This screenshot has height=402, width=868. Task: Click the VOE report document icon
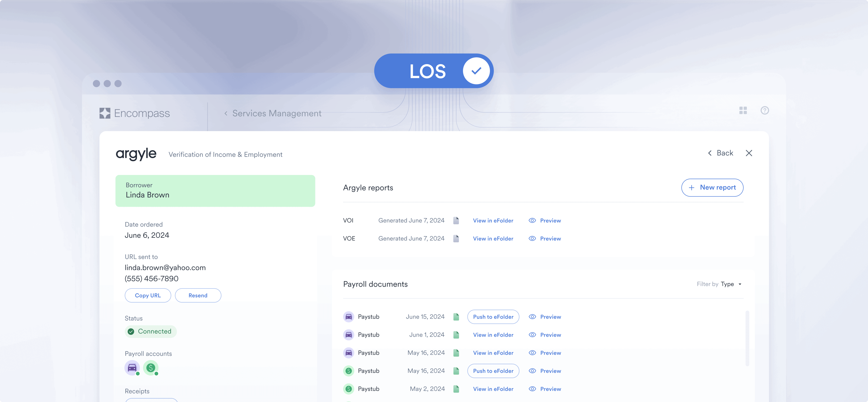pos(456,238)
